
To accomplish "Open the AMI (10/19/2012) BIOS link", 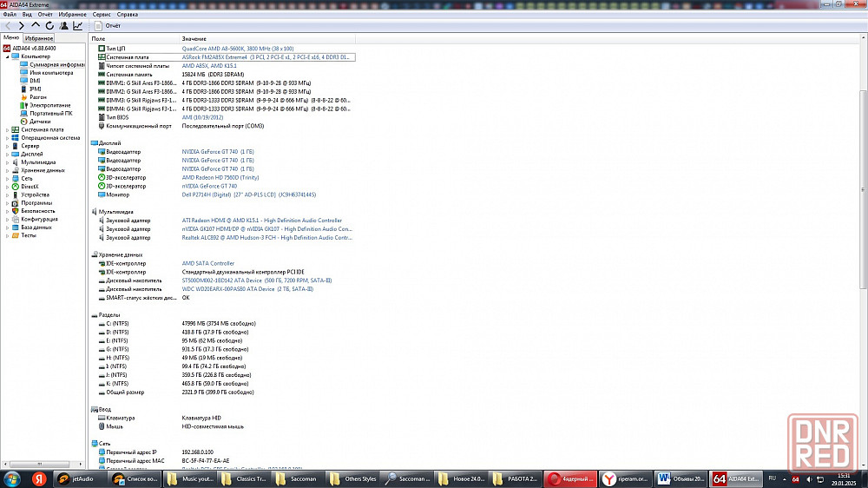I will (202, 117).
